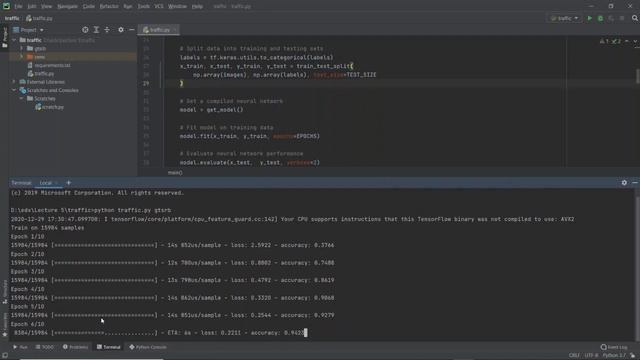Click Collapse All icon in Project panel

[x=107, y=30]
